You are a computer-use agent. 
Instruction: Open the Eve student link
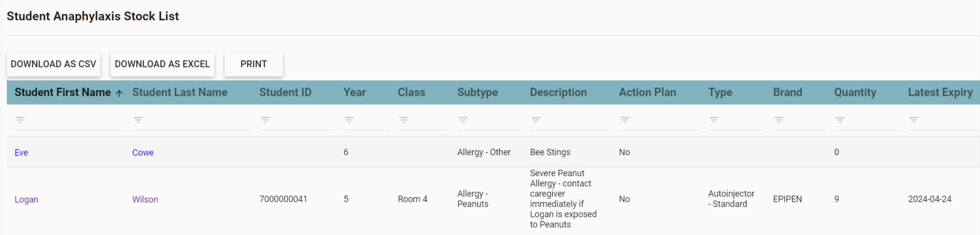pyautogui.click(x=21, y=152)
